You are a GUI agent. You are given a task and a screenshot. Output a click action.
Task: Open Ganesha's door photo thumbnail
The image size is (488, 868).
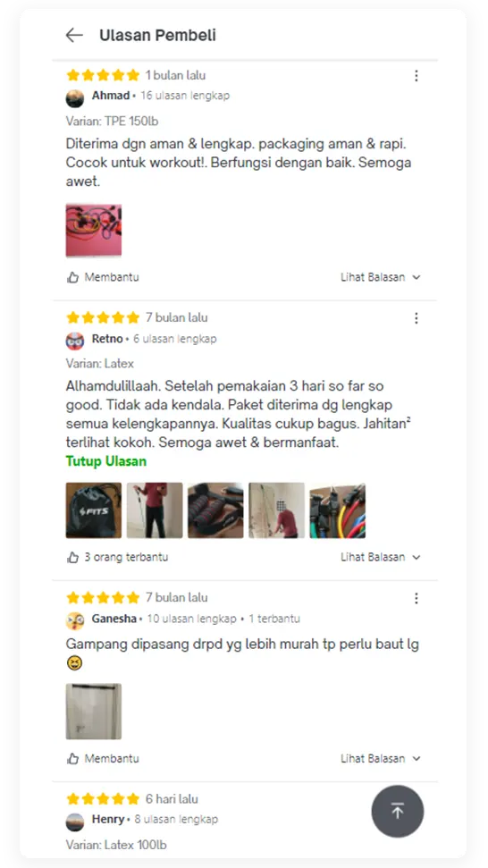click(94, 712)
